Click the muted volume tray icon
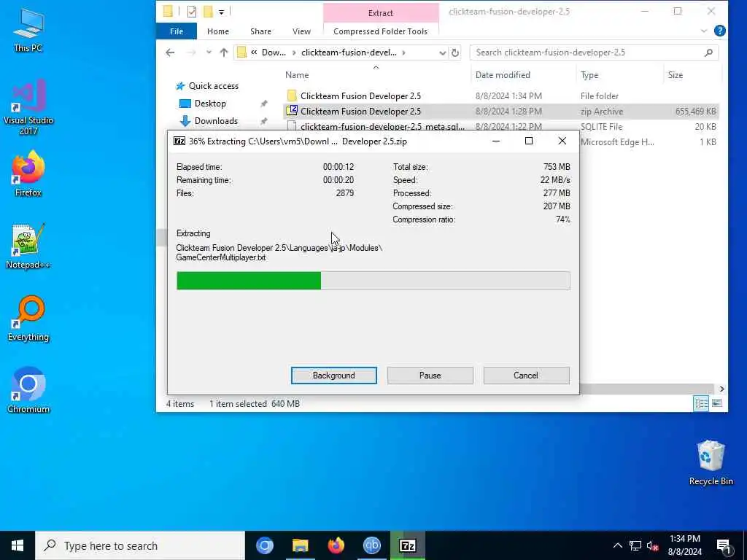Image resolution: width=747 pixels, height=560 pixels. [x=652, y=545]
